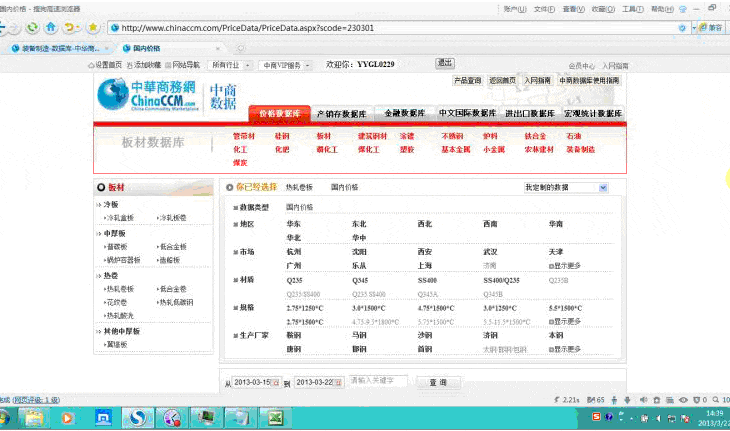The image size is (730, 431).
Task: Open the 所有行业 dropdown
Action: click(230, 64)
